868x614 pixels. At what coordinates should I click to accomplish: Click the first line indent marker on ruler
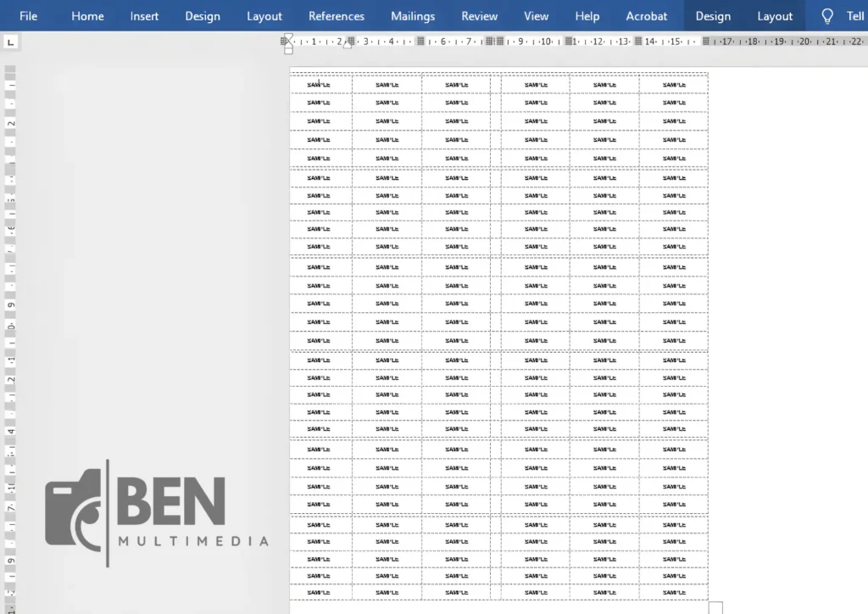click(288, 37)
